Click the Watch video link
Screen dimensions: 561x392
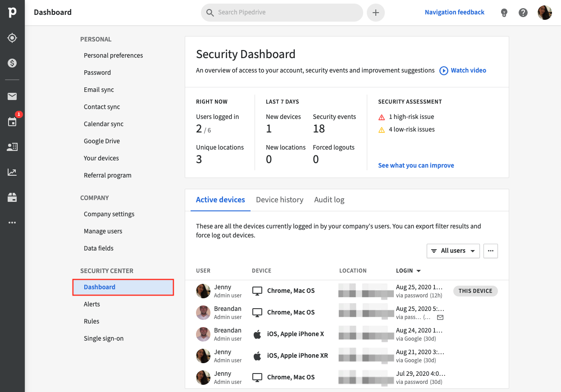(x=469, y=70)
